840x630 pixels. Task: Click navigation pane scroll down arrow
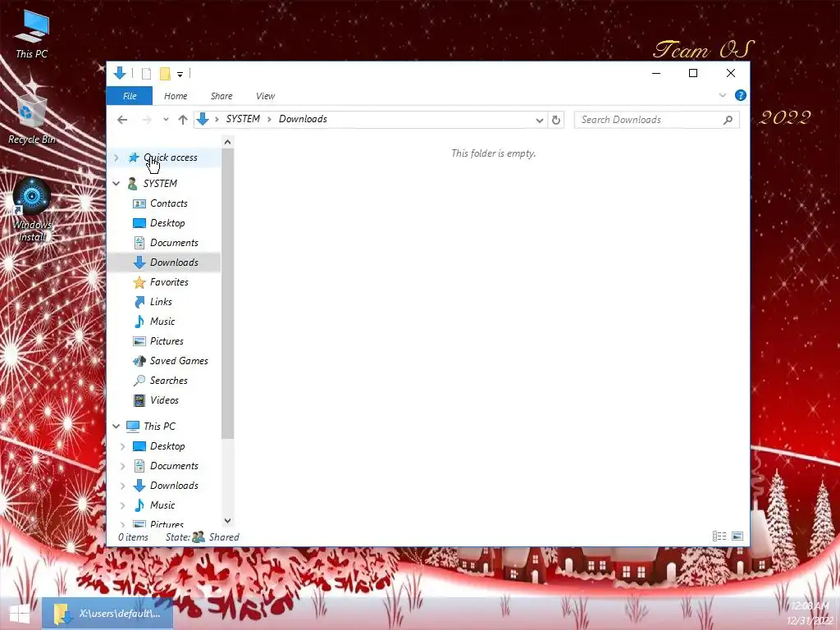(x=228, y=521)
